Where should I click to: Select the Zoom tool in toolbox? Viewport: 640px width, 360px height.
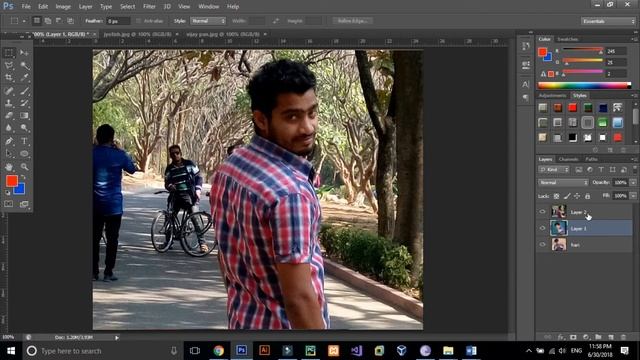click(x=24, y=167)
